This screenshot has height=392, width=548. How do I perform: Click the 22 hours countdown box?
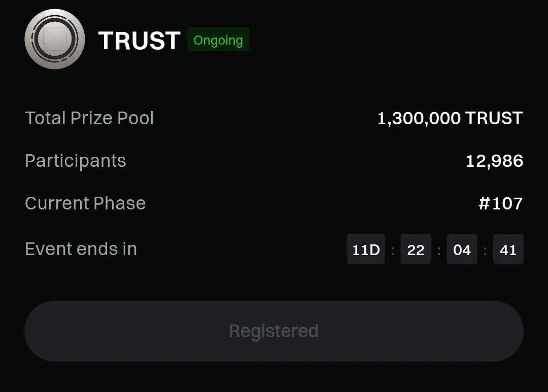(416, 250)
